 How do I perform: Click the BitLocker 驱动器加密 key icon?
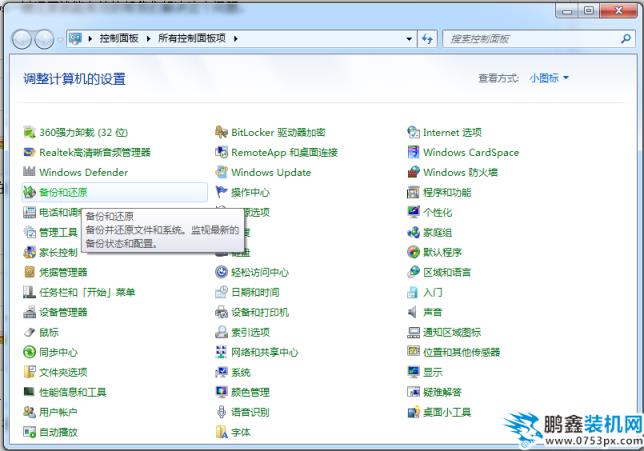point(221,132)
